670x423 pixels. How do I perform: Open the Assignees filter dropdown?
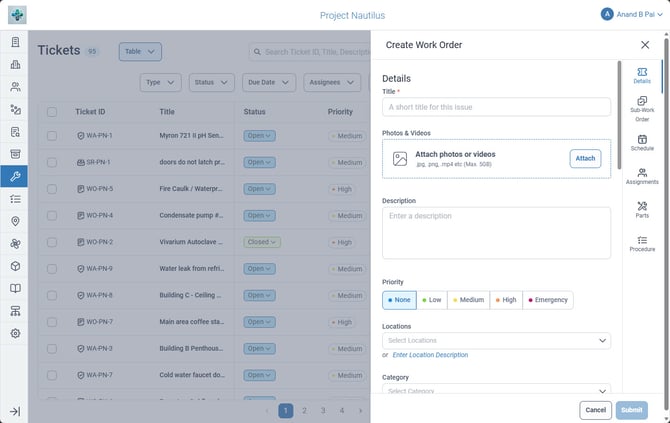click(332, 82)
